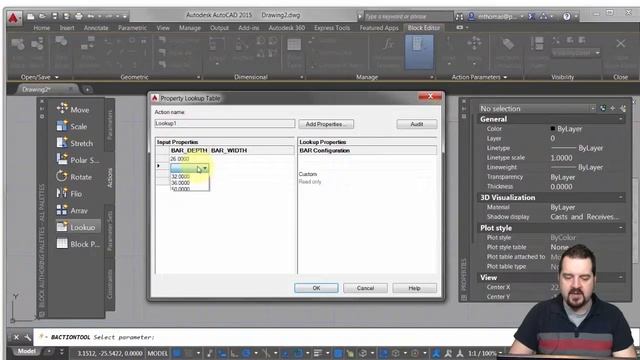The width and height of the screenshot is (640, 360).
Task: Toggle Polar tracking in status bar
Action: [247, 353]
